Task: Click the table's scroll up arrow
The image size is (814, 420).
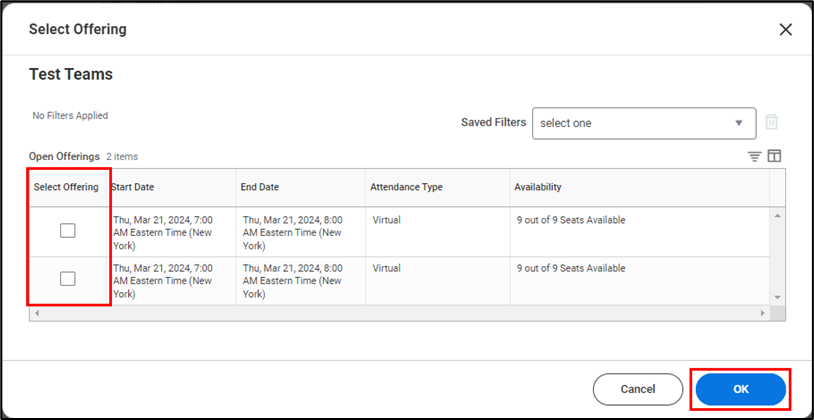Action: click(x=777, y=215)
